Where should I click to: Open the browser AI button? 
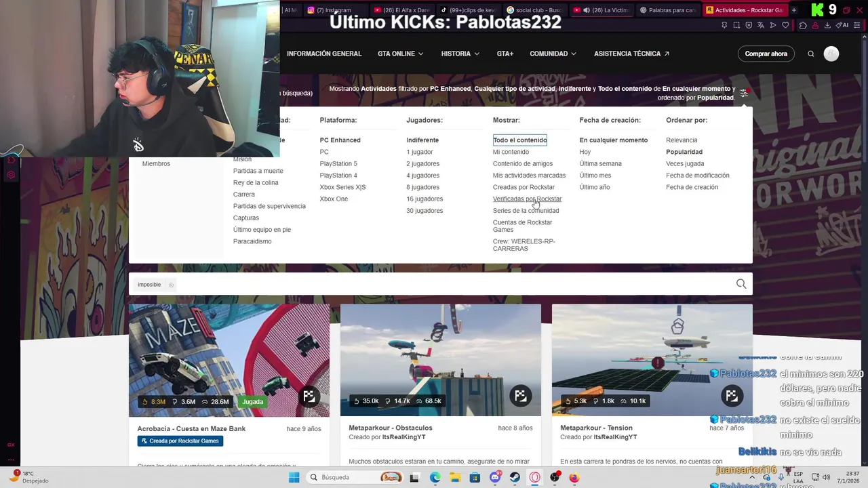[x=844, y=25]
